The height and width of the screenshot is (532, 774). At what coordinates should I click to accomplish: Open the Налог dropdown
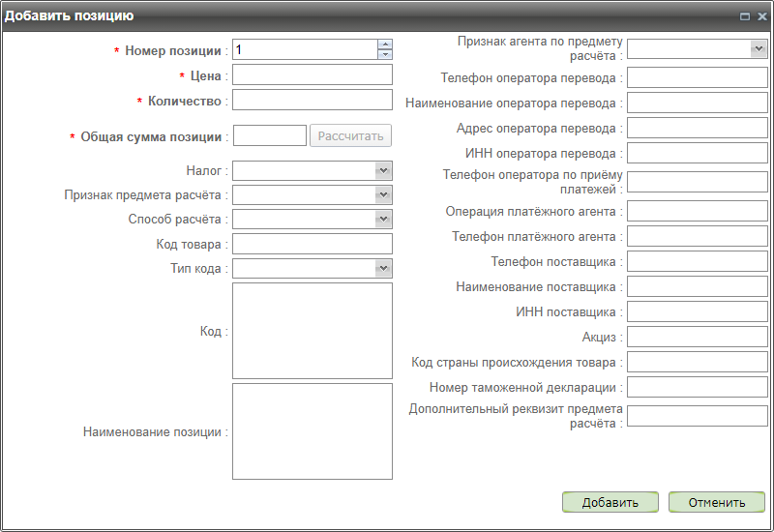coord(383,170)
